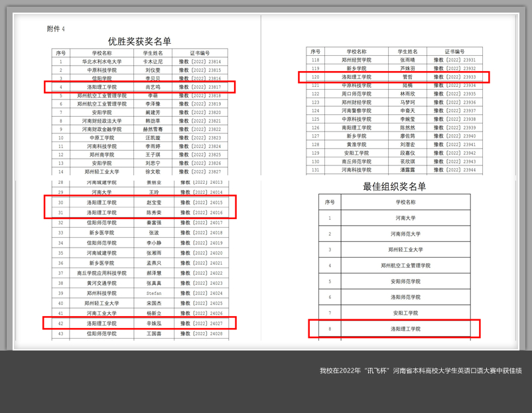Image resolution: width=532 pixels, height=413 pixels.
Task: Click the 最佳组织奖名单 heading
Action: point(394,187)
